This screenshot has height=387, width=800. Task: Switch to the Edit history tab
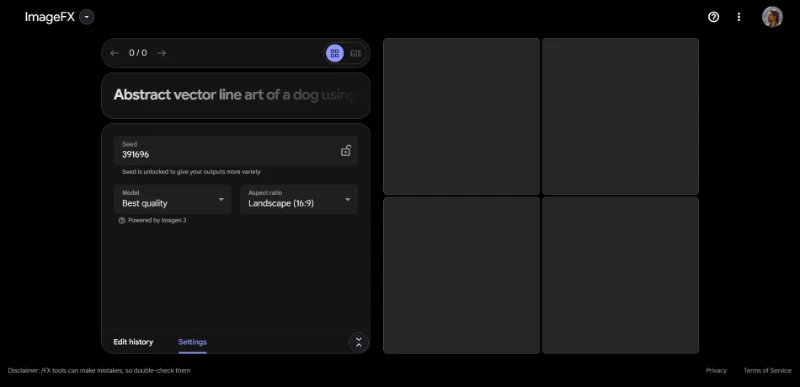[x=133, y=342]
